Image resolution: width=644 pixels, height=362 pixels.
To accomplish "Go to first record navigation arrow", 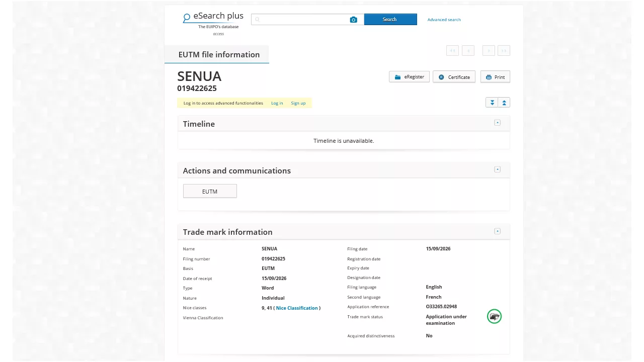I will click(x=452, y=50).
